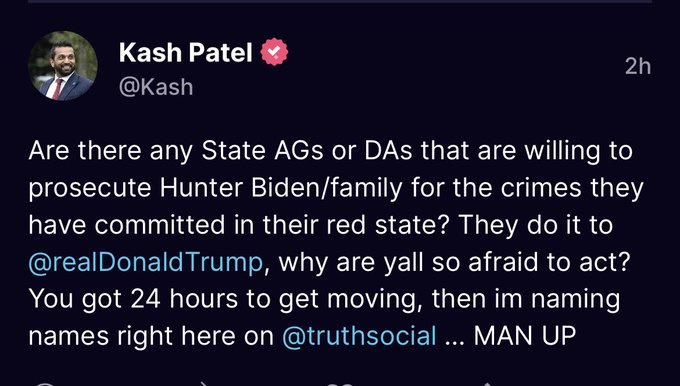This screenshot has height=386, width=680.
Task: Click the 'They do it to' phrase
Action: coord(536,226)
